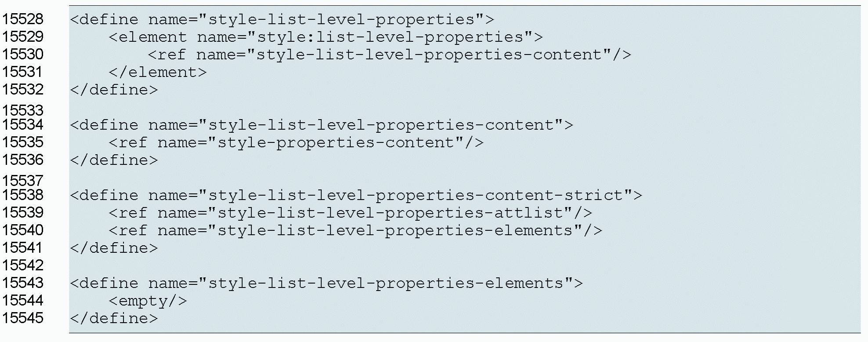Click the ref to style-list-level-properties-attlist
The width and height of the screenshot is (868, 342).
[x=350, y=213]
